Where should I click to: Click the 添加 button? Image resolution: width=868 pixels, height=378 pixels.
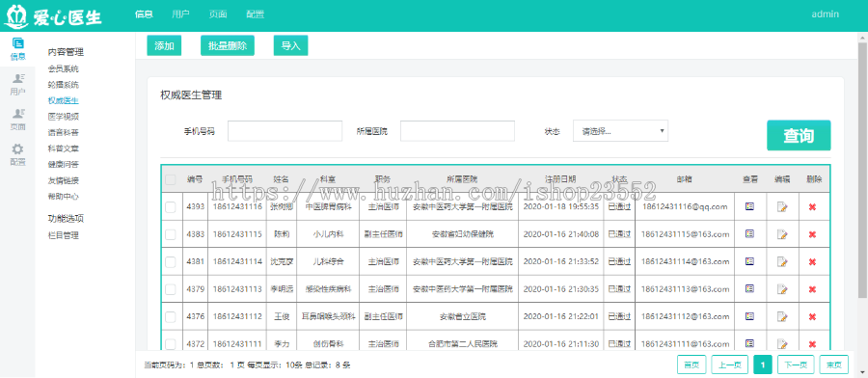164,46
